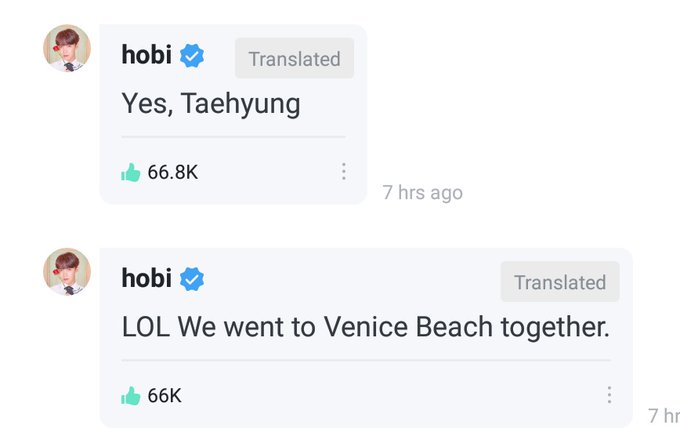Click "7 hrs ago" timestamp of first post

tap(423, 192)
